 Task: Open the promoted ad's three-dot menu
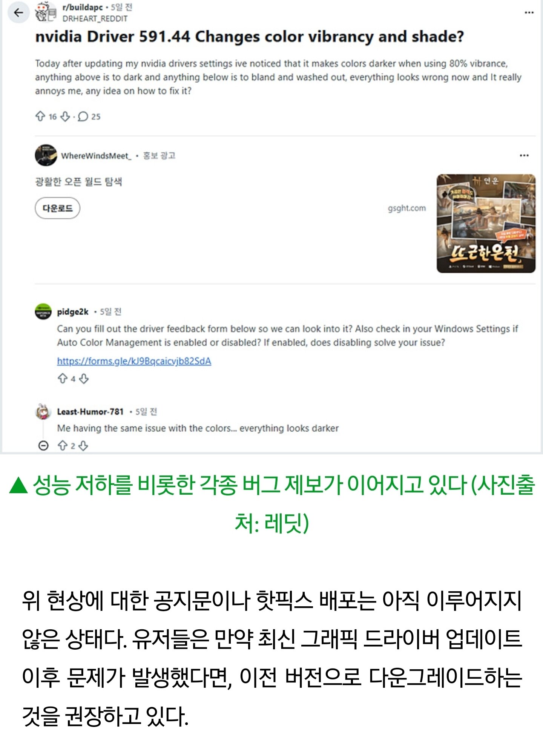point(524,155)
